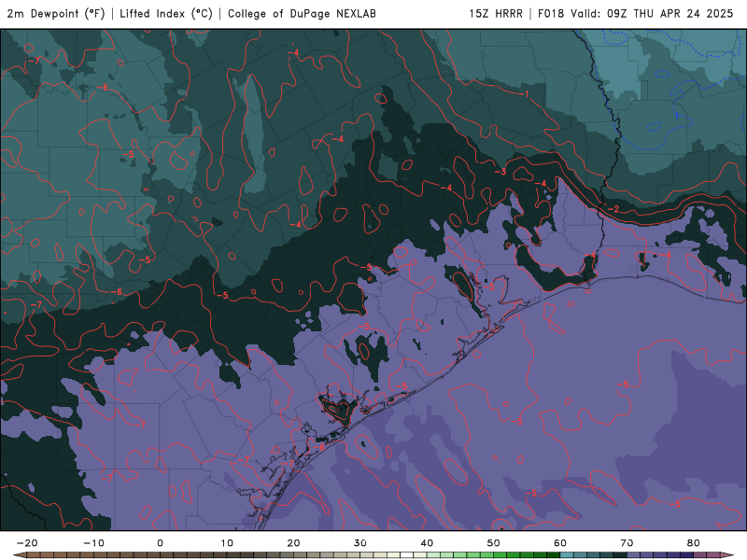Click the white segment of the dewpoint color bar
The width and height of the screenshot is (747, 560).
point(406,555)
